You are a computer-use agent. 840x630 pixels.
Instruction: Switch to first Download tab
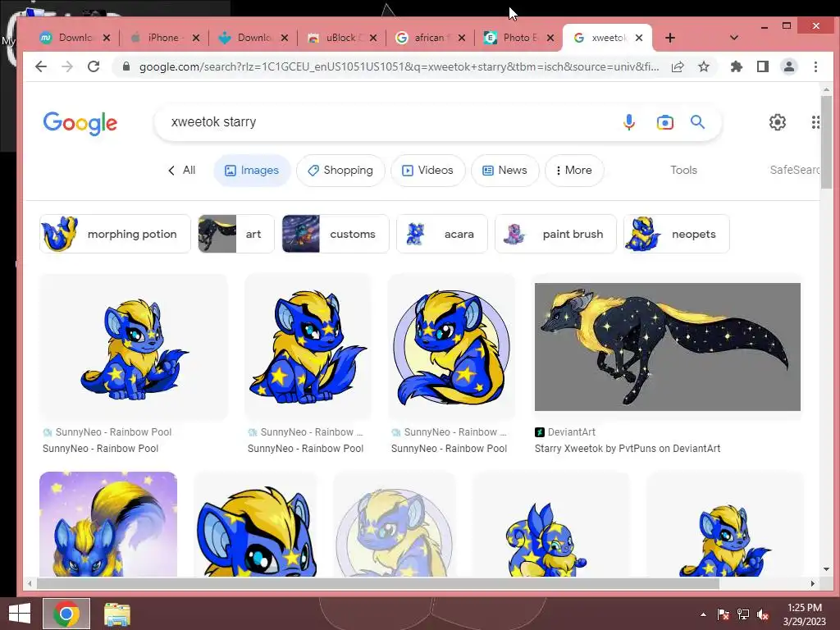tap(68, 38)
